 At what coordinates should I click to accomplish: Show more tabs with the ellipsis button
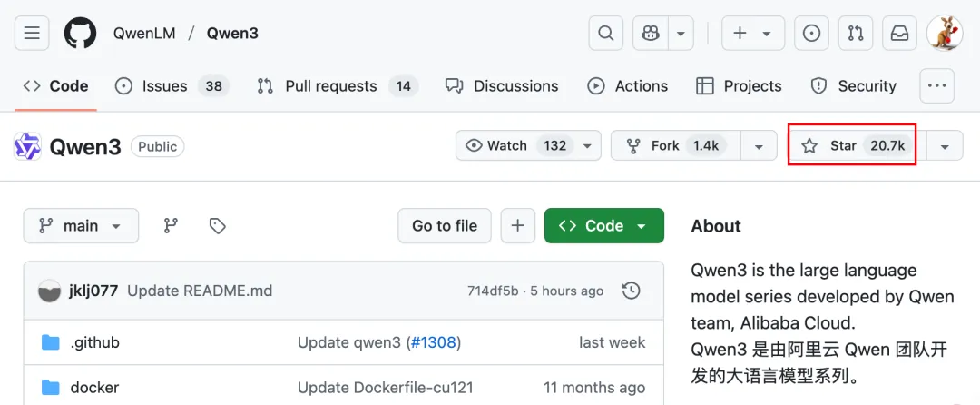tap(936, 86)
